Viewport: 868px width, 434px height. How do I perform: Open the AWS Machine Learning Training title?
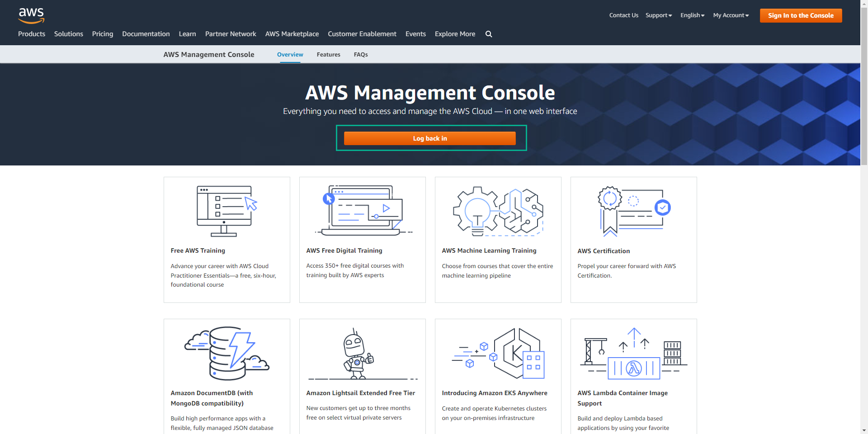[489, 250]
